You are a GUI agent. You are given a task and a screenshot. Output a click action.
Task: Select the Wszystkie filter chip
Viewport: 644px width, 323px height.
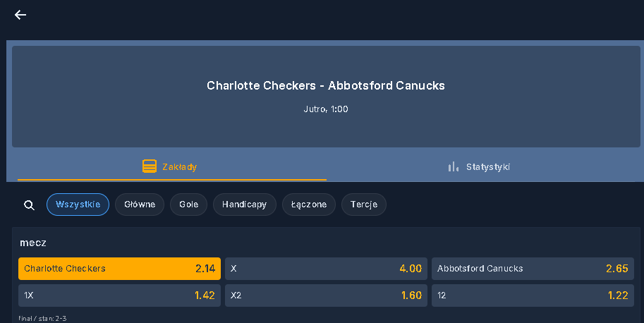pyautogui.click(x=78, y=205)
